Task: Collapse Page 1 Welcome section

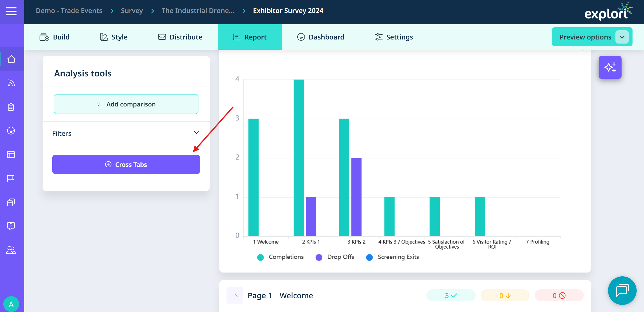Action: click(x=234, y=295)
